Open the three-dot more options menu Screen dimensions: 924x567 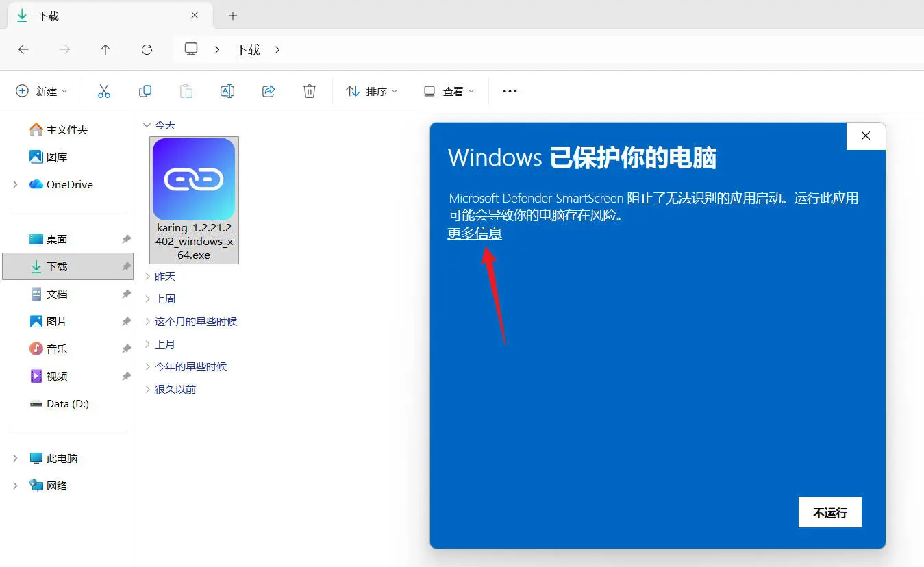(510, 91)
